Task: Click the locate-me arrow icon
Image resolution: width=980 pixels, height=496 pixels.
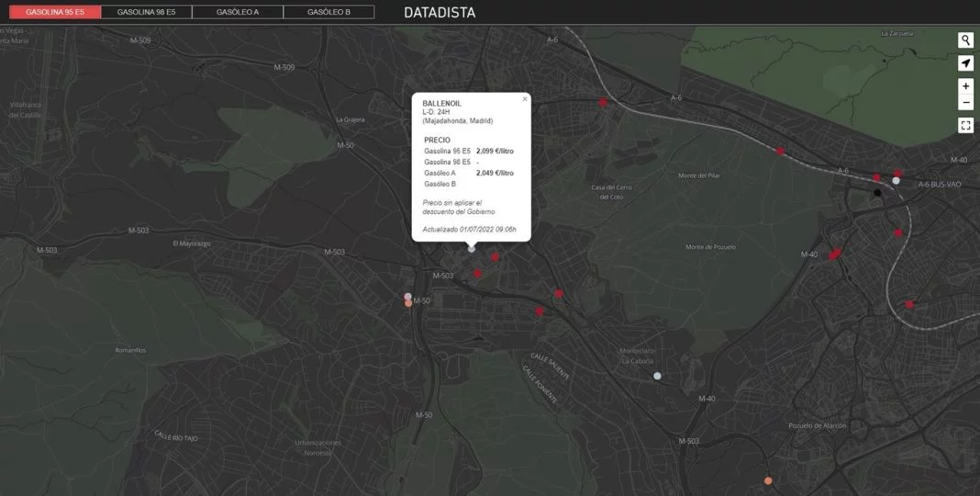Action: pyautogui.click(x=965, y=63)
